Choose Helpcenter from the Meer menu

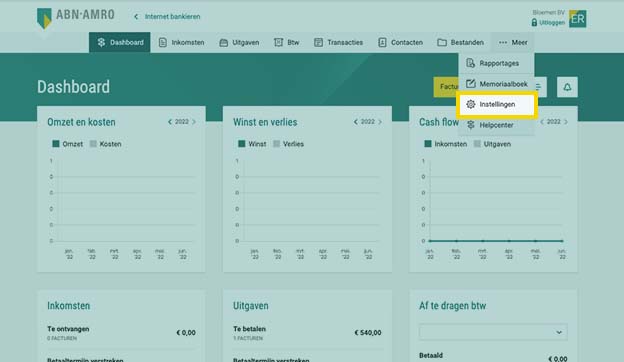pos(496,125)
